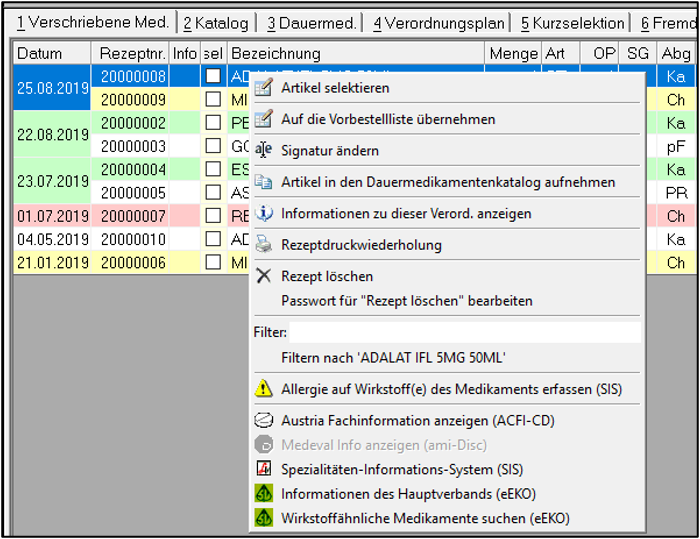700x539 pixels.
Task: Click the X icon for Rezept löschen
Action: click(x=263, y=276)
